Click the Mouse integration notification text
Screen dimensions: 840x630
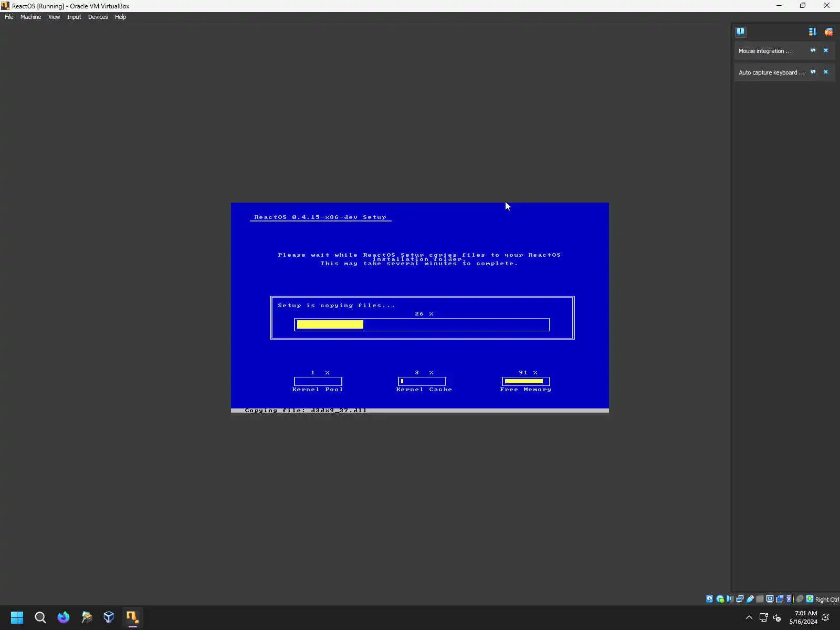[x=765, y=51]
